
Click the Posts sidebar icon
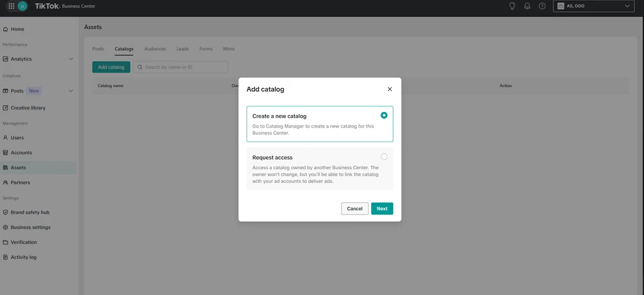pos(5,91)
